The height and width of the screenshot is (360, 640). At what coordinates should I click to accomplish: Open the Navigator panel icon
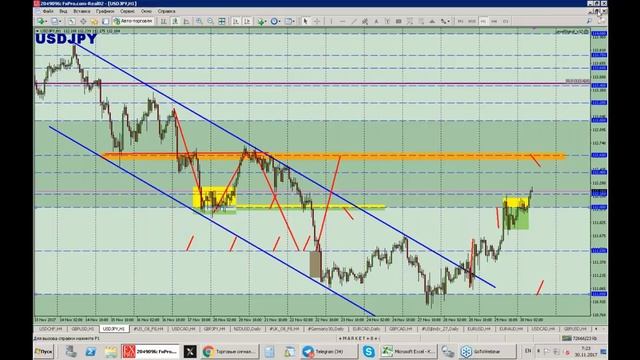point(94,21)
